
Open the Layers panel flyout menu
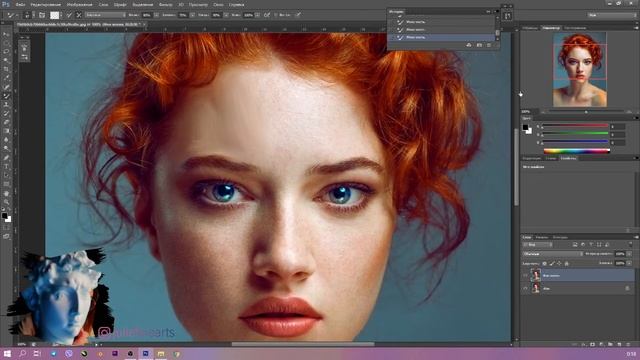click(636, 237)
